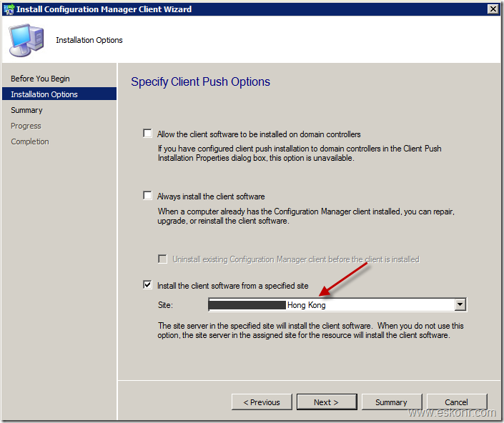The height and width of the screenshot is (423, 504).
Task: Go back with the Previous button
Action: pyautogui.click(x=262, y=402)
